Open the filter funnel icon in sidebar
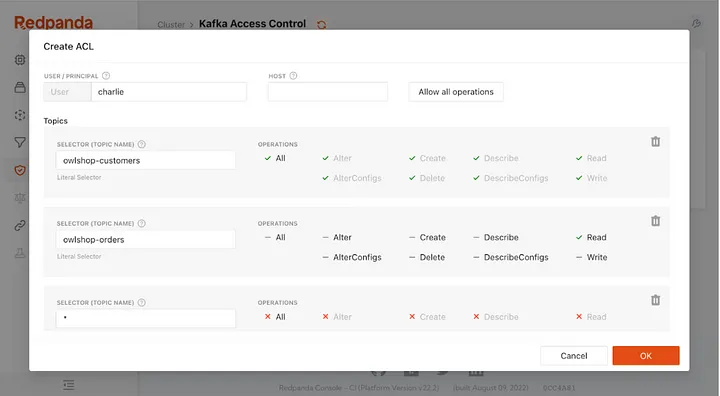Image resolution: width=720 pixels, height=396 pixels. [x=20, y=142]
